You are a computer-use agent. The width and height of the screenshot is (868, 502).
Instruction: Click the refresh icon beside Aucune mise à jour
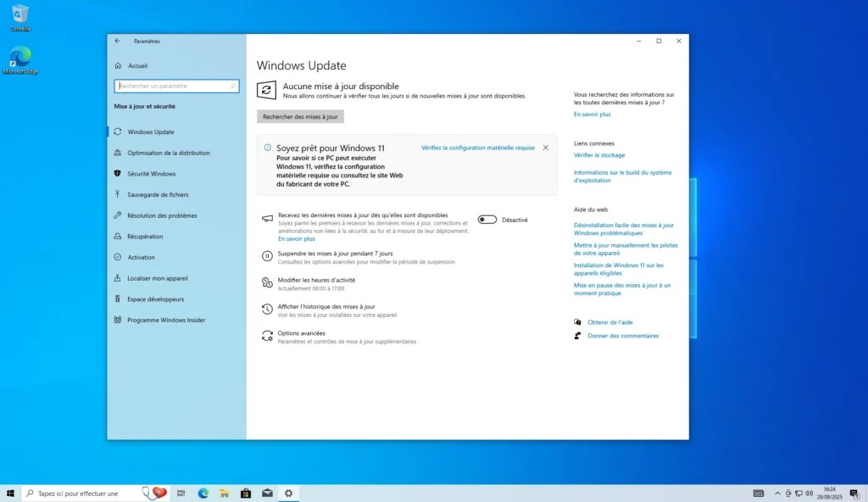[266, 90]
